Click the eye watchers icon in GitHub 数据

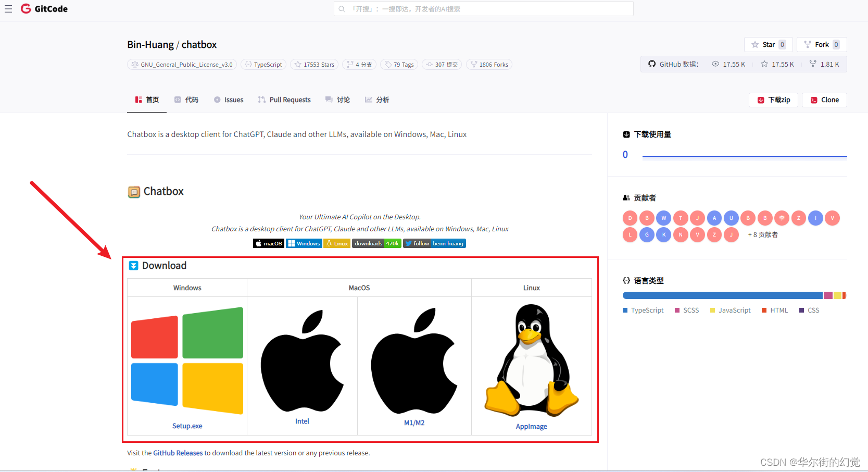(x=715, y=64)
